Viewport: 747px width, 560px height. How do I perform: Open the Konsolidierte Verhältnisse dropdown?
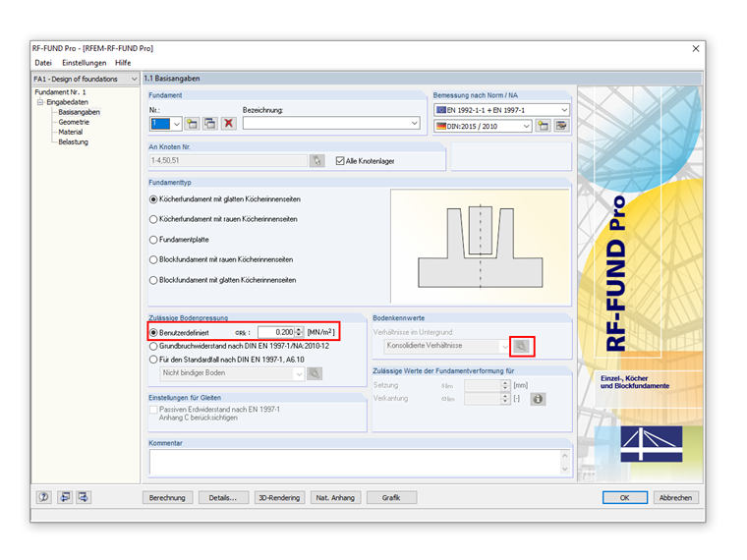pyautogui.click(x=504, y=346)
